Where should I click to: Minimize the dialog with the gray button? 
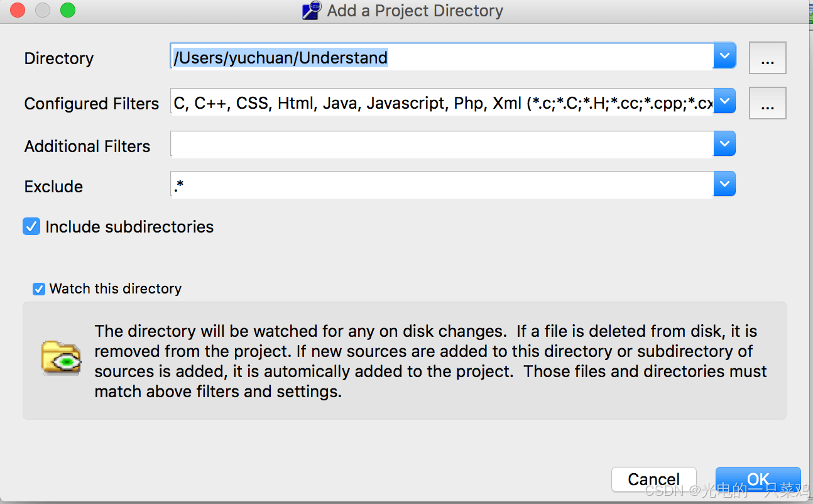(42, 10)
